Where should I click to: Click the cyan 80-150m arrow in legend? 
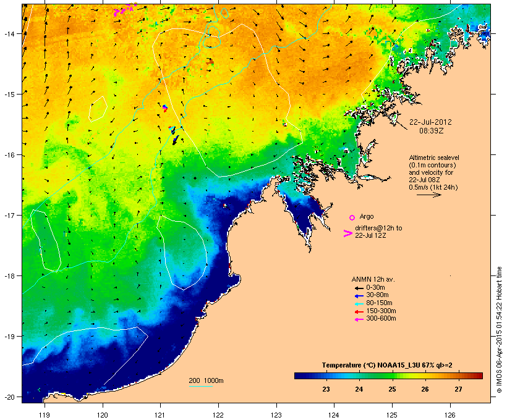click(359, 304)
